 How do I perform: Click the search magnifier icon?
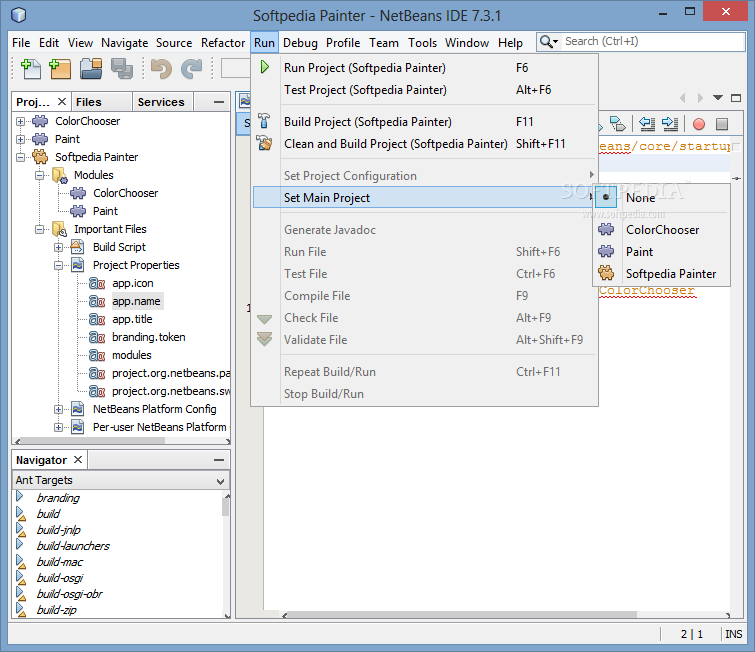[548, 42]
